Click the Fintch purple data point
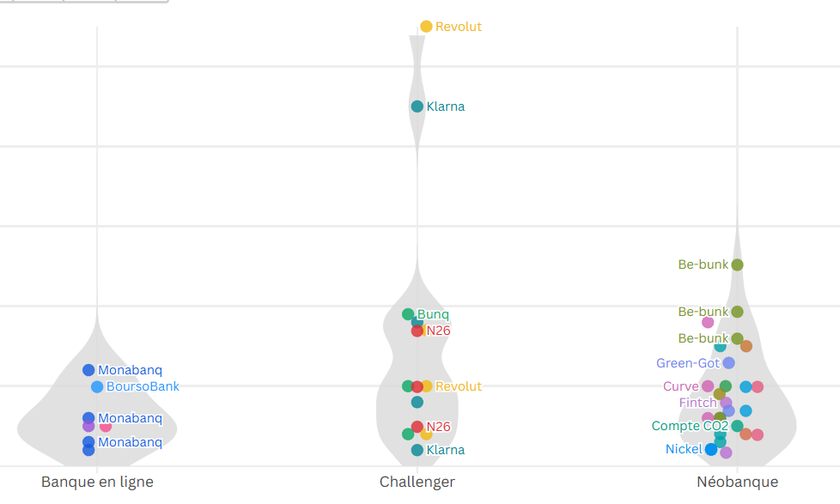 click(726, 403)
